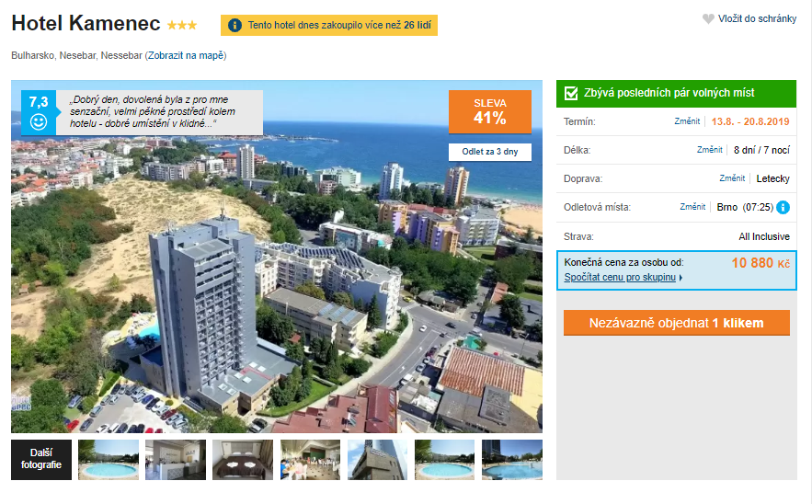Click the orange SLEVA 41% badge
The height and width of the screenshot is (504, 812).
pos(489,111)
